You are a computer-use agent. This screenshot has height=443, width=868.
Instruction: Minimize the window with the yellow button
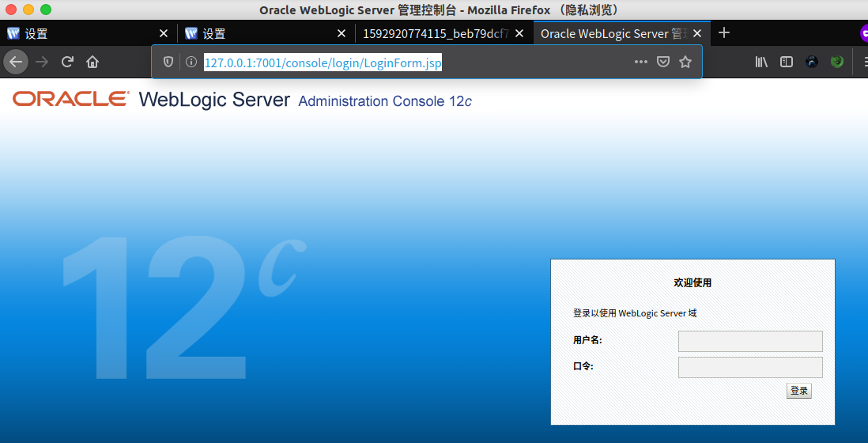[28, 9]
